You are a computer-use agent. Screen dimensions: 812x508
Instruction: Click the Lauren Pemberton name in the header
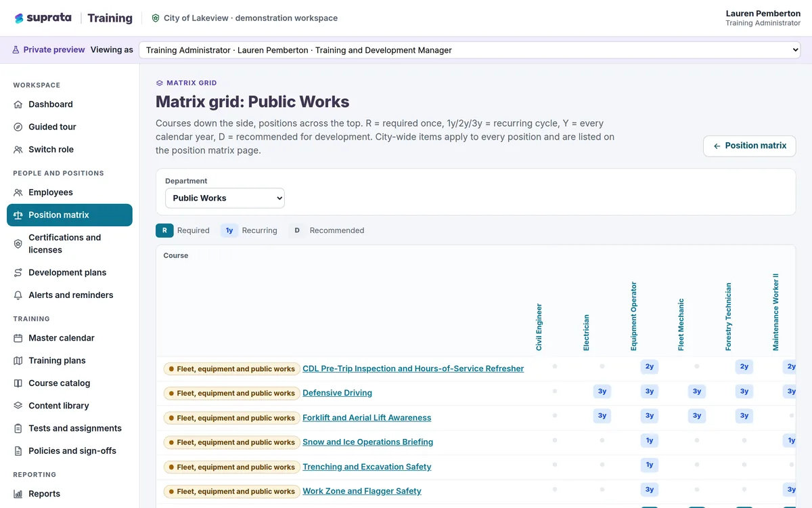(763, 14)
